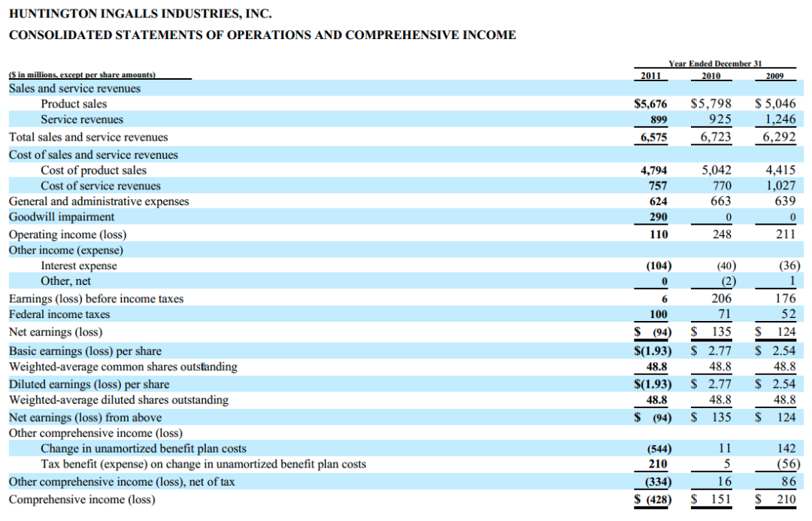Click the 2010 Operating income value "248"
The width and height of the screenshot is (812, 521).
[722, 234]
